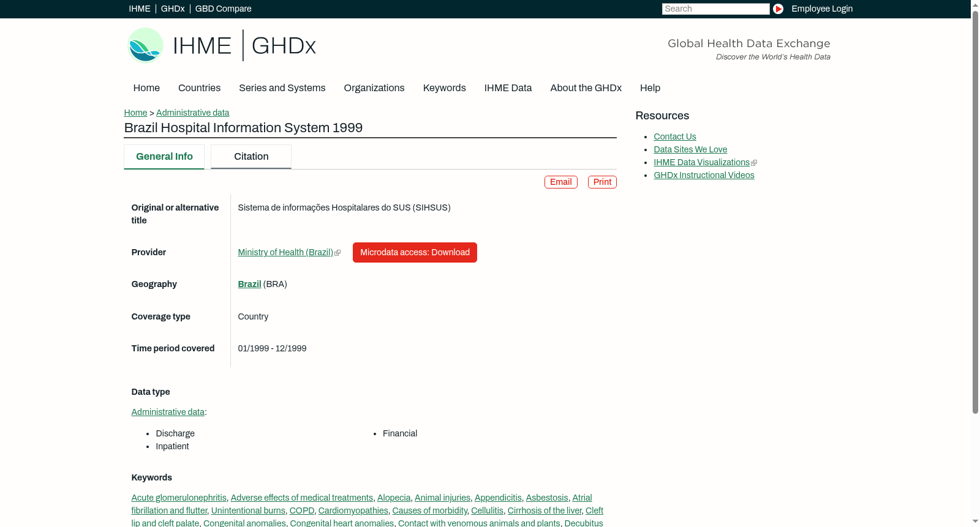This screenshot has width=980, height=527.
Task: Open Adverse effects of medical treatments keyword
Action: [x=302, y=498]
